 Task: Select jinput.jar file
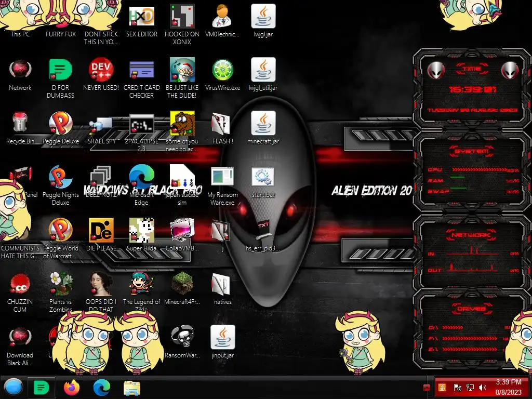click(222, 342)
